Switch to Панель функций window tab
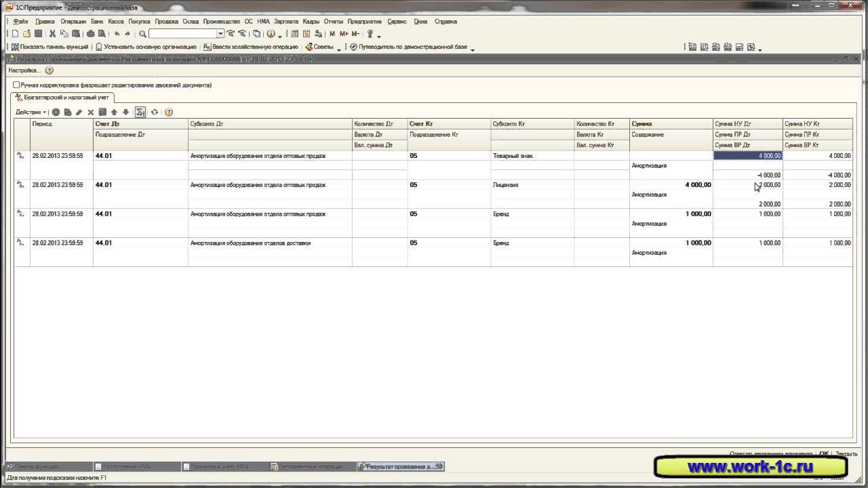Screen dimensions: 868x488 (49, 467)
